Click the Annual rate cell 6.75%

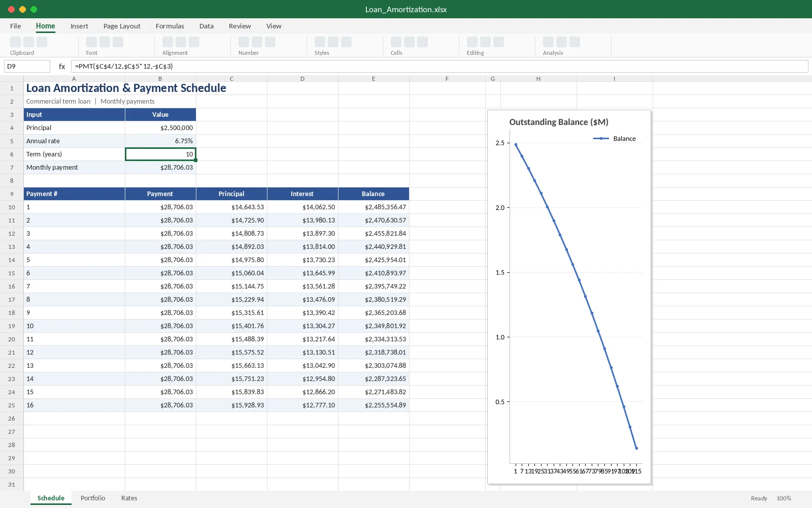(160, 141)
